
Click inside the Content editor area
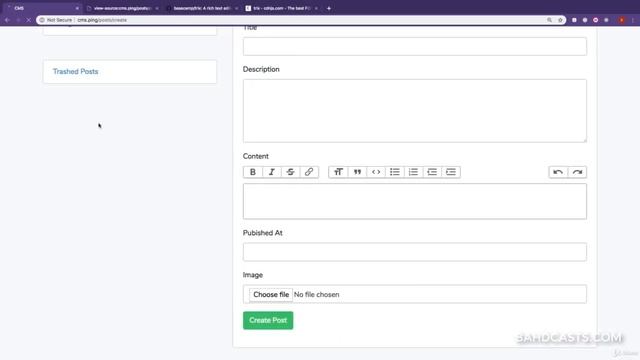pos(415,201)
